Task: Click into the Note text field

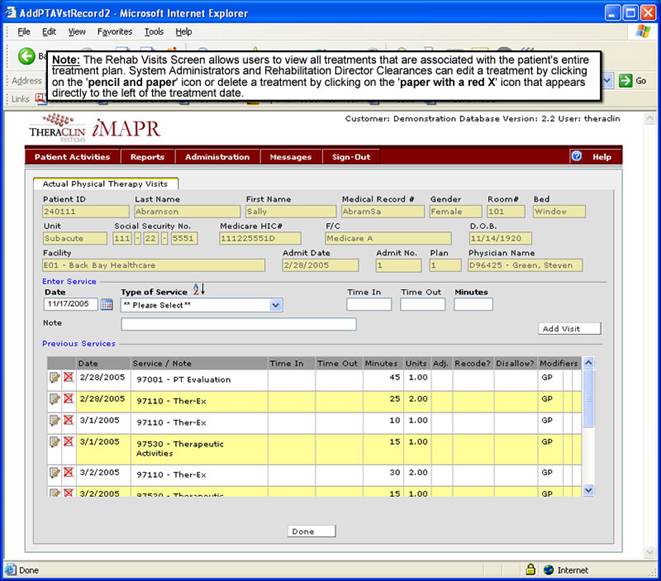Action: [x=238, y=324]
